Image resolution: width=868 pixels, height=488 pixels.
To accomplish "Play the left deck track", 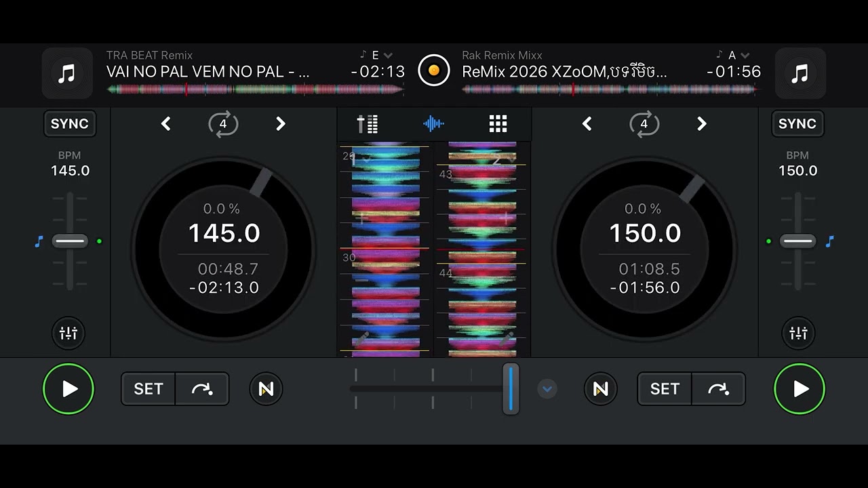I will coord(68,389).
